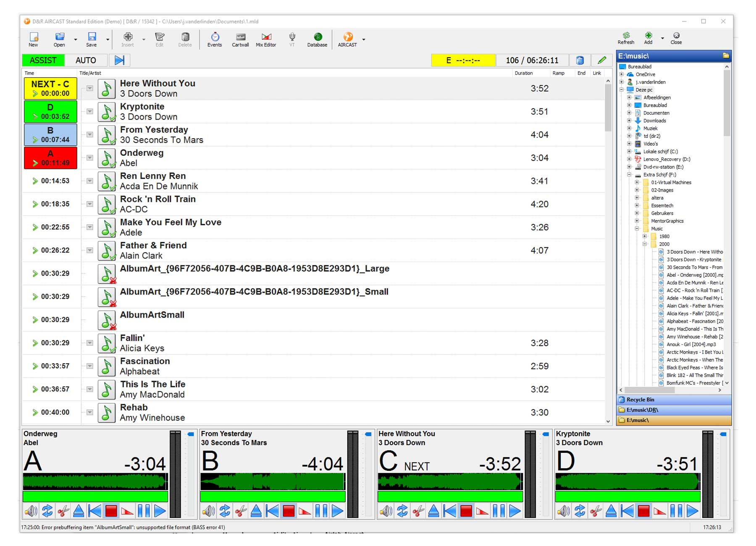Viewport: 756px width, 546px height.
Task: Launch the Mix Editor icon
Action: (x=266, y=39)
